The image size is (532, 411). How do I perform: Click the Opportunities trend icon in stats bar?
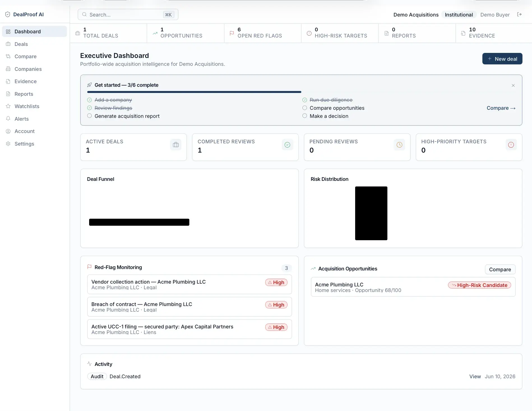pyautogui.click(x=155, y=33)
